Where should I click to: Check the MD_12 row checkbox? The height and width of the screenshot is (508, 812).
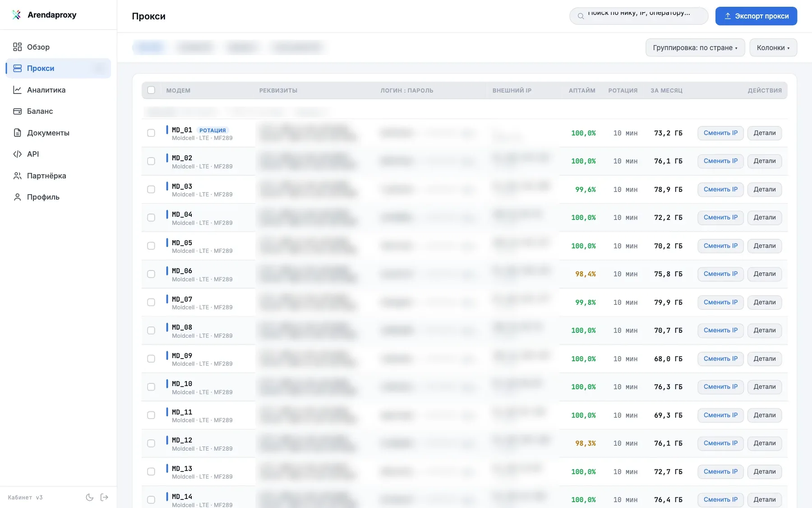pyautogui.click(x=151, y=443)
